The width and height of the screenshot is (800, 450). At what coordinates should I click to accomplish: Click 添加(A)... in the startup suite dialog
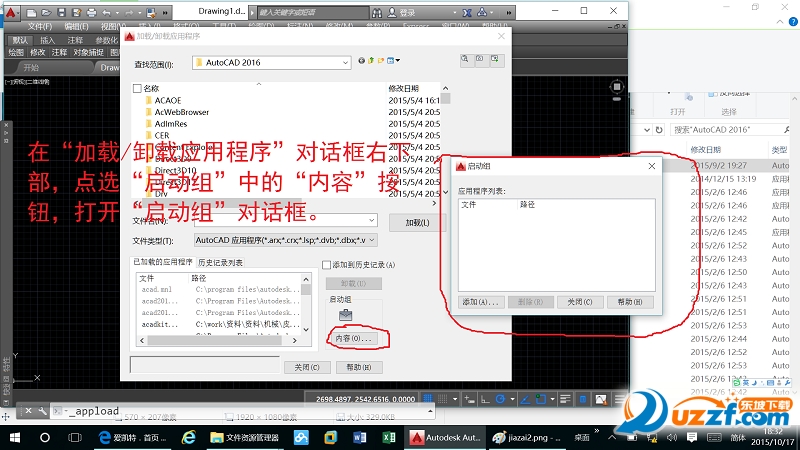tap(481, 302)
